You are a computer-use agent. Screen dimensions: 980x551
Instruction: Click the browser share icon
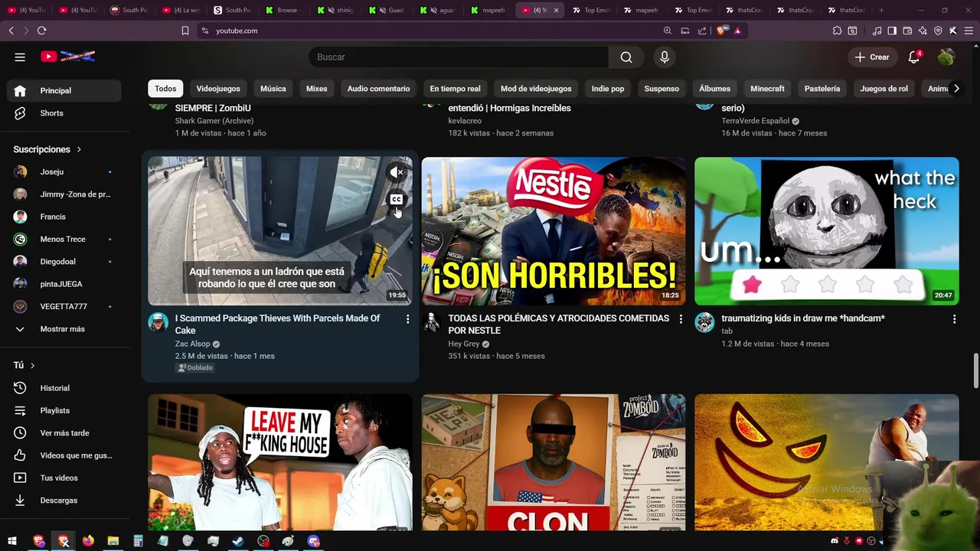(x=702, y=31)
